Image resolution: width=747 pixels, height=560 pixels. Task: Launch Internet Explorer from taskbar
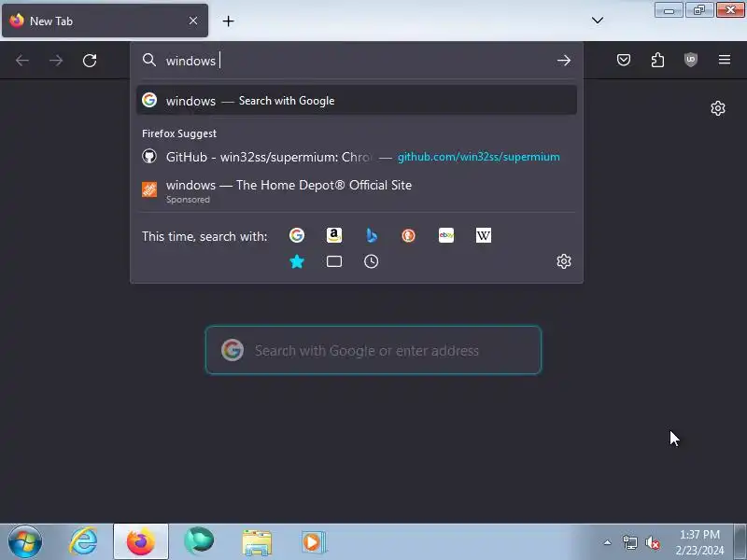point(83,542)
